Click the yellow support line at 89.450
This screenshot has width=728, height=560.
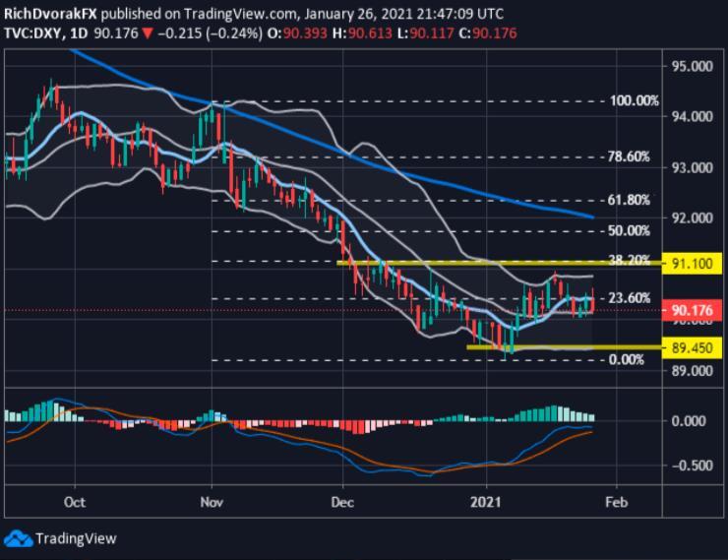point(564,347)
